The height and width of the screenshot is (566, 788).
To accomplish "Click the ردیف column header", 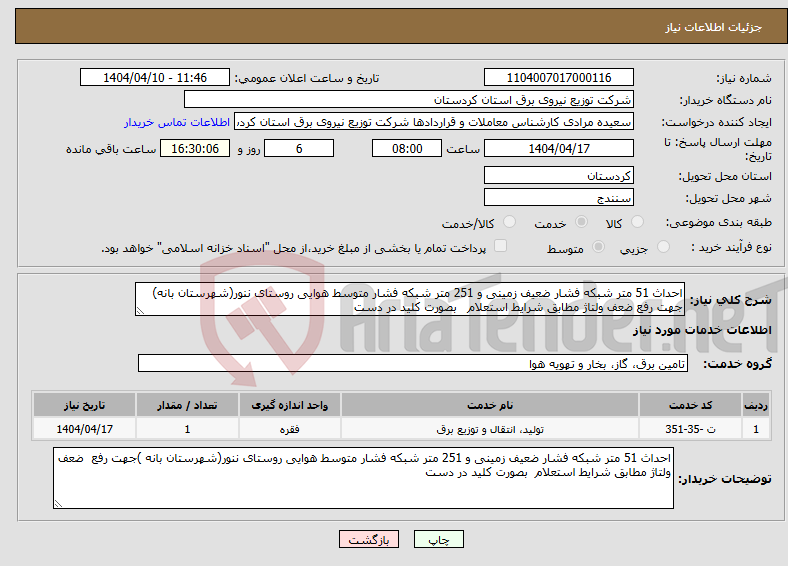I will [x=756, y=405].
